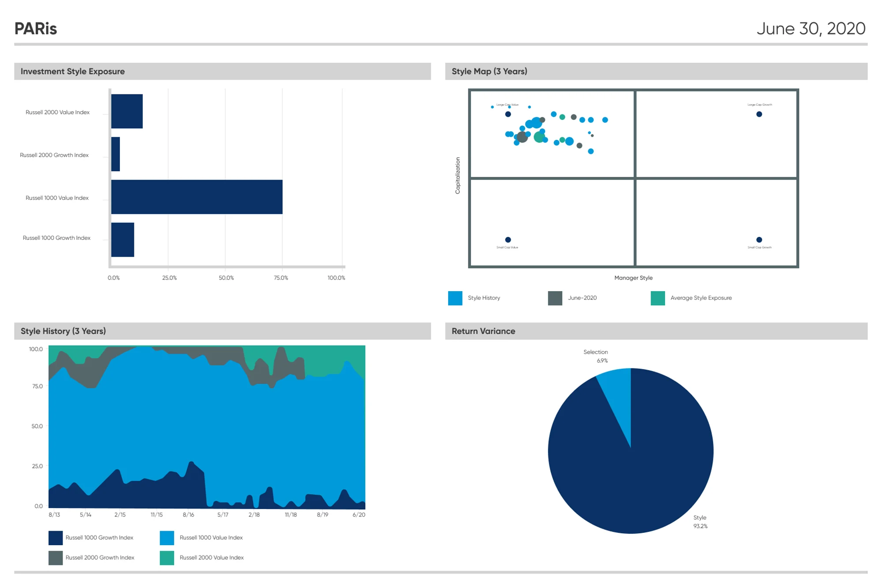This screenshot has width=882, height=588.
Task: Click the Return Variance section header
Action: point(483,331)
